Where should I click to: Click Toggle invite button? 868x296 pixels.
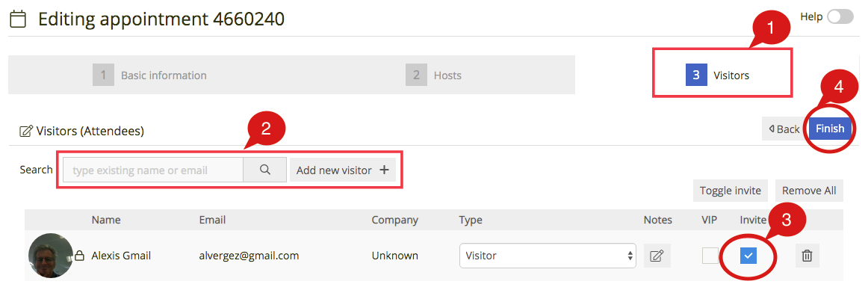[730, 190]
